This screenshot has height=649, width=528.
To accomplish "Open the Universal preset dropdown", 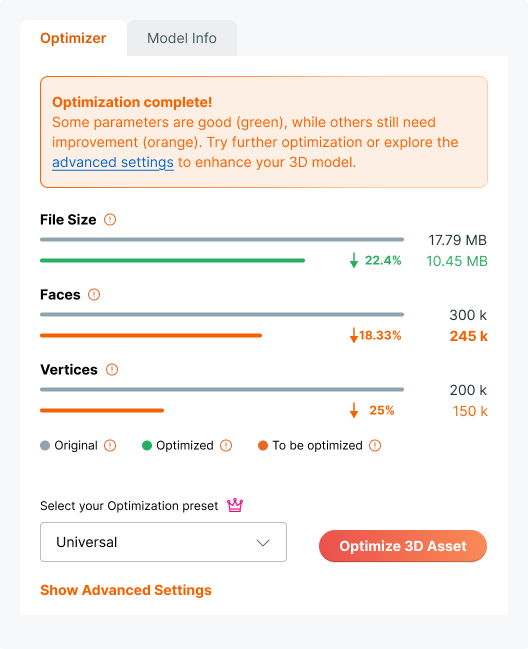I will click(163, 542).
